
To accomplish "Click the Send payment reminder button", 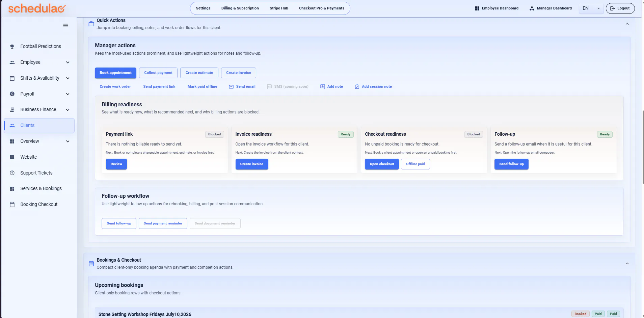I will pyautogui.click(x=163, y=223).
